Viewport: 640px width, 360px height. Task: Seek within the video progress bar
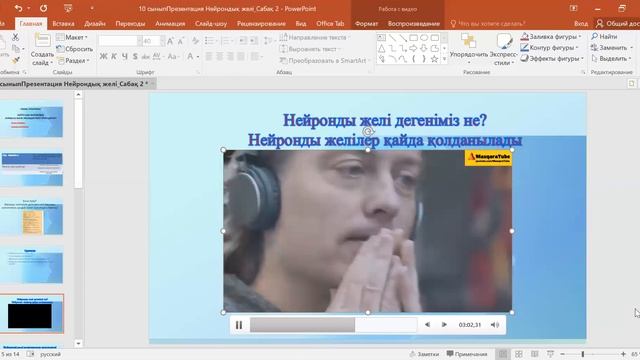(333, 325)
